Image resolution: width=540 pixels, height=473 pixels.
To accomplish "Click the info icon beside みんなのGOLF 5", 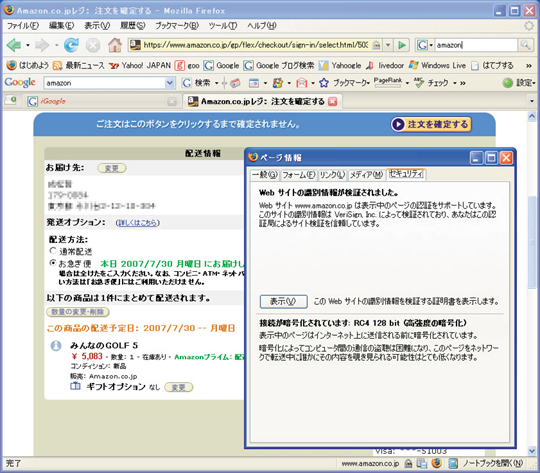I will coord(56,346).
